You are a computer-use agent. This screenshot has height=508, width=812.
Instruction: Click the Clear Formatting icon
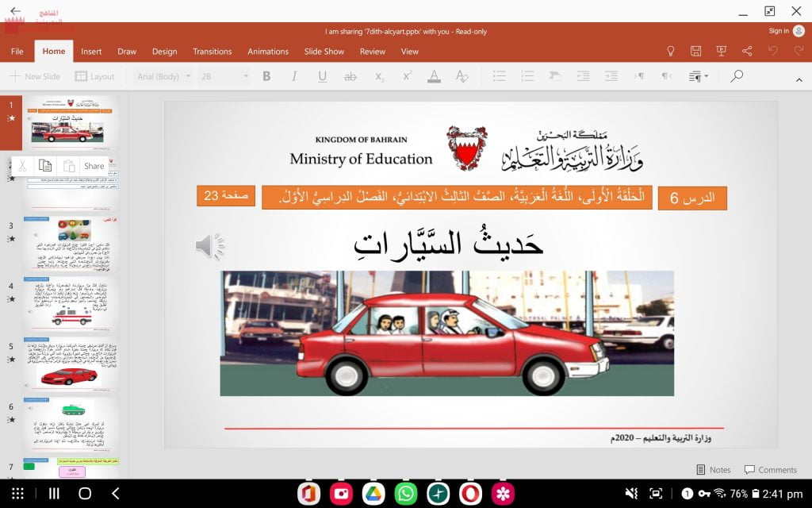point(462,75)
